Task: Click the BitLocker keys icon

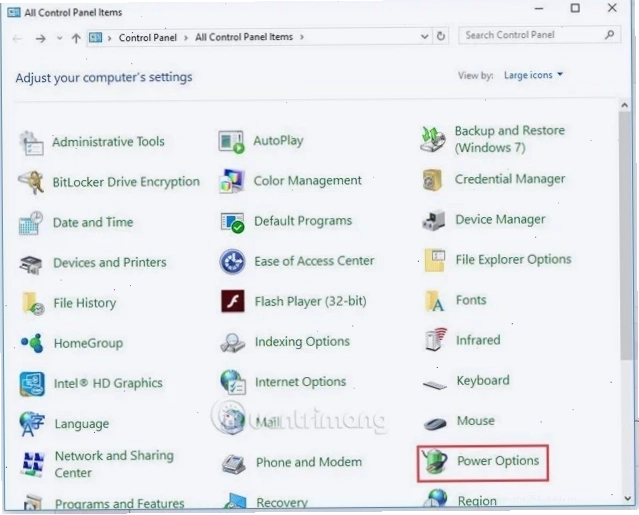Action: coord(31,182)
